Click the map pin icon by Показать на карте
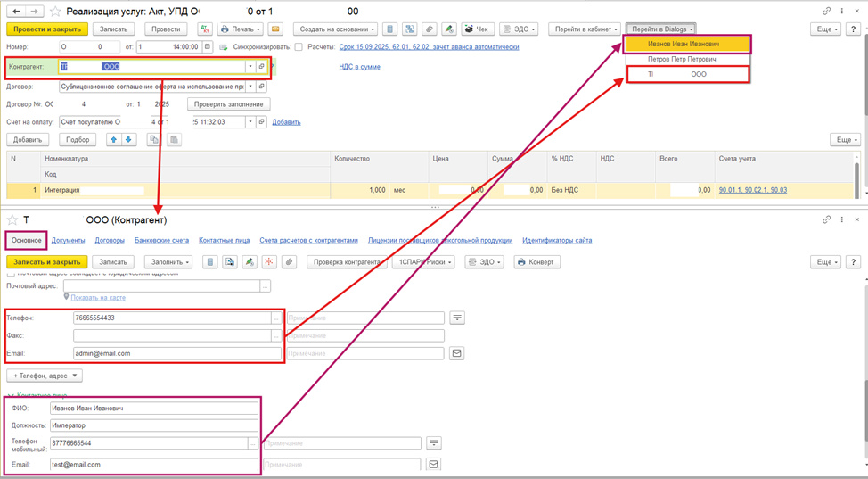 tap(66, 297)
